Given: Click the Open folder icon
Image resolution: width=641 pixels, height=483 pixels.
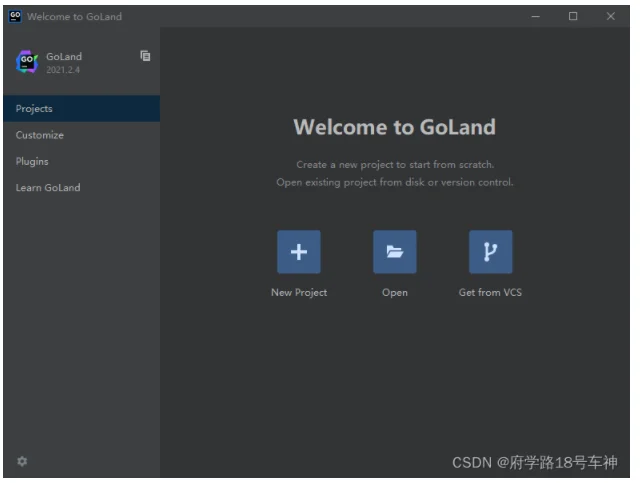Looking at the screenshot, I should pyautogui.click(x=394, y=252).
